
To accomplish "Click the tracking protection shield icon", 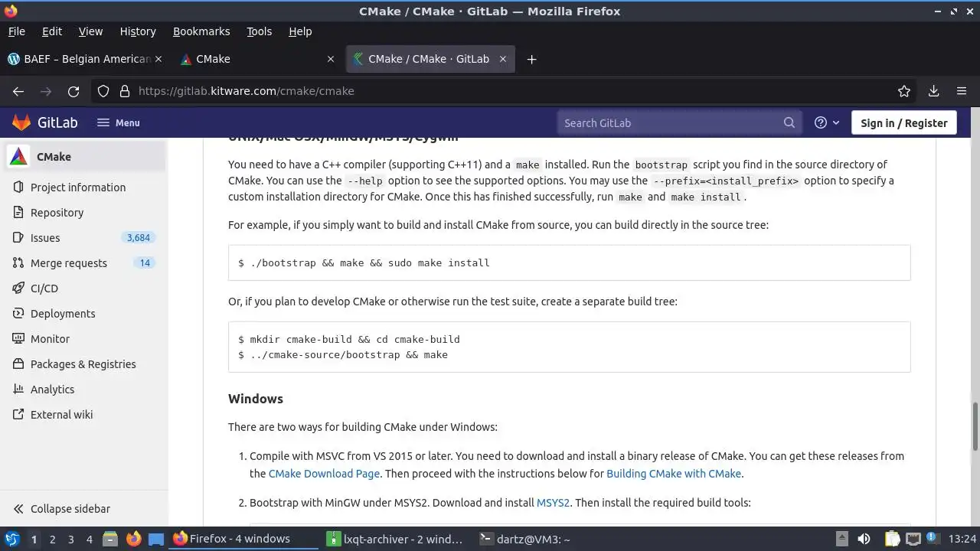I will point(104,91).
